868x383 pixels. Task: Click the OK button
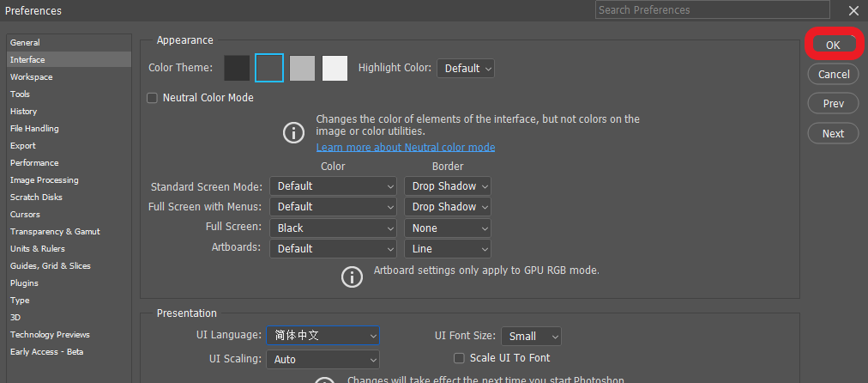pyautogui.click(x=833, y=46)
